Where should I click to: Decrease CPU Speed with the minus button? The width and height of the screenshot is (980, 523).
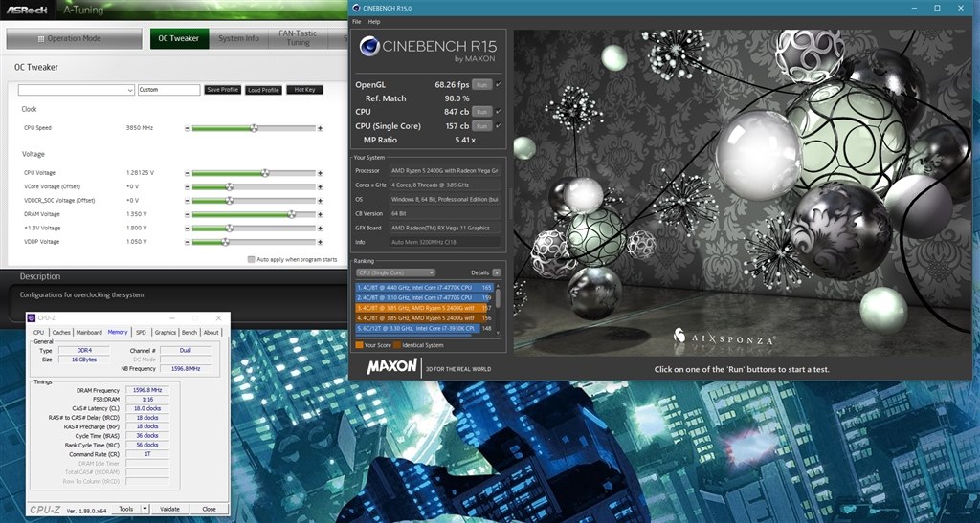tap(188, 128)
